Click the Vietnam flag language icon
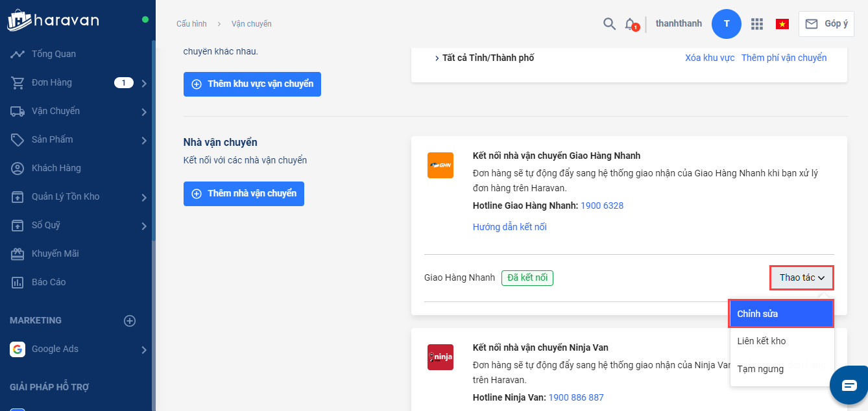Viewport: 868px width, 411px height. (782, 24)
